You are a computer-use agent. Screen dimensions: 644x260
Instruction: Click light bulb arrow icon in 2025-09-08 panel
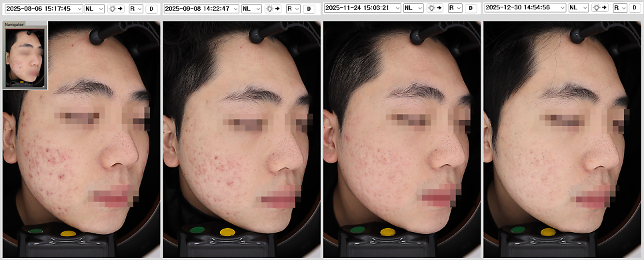tap(273, 9)
